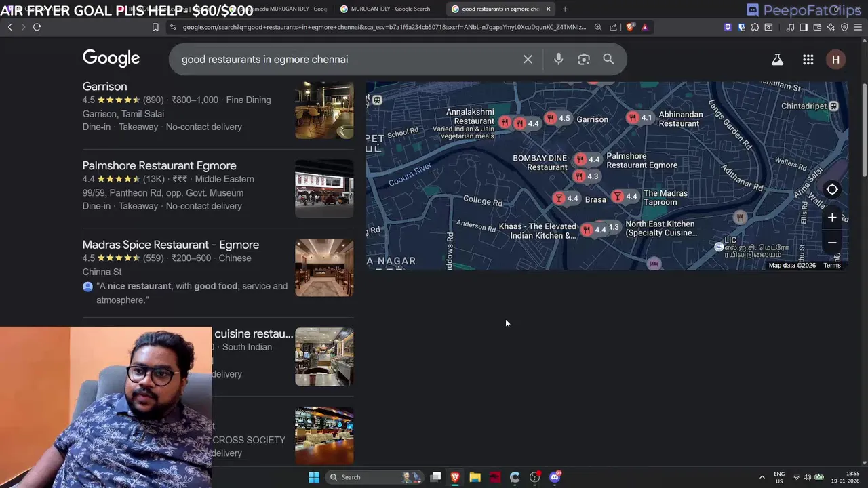Open Task View in taskbar
Image resolution: width=868 pixels, height=488 pixels.
[x=436, y=477]
